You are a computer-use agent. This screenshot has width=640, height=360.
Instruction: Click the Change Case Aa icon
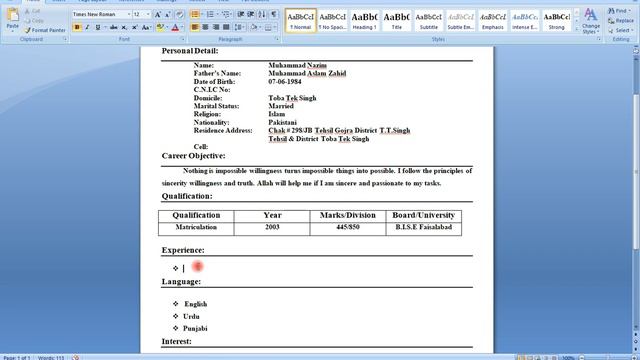coord(145,27)
